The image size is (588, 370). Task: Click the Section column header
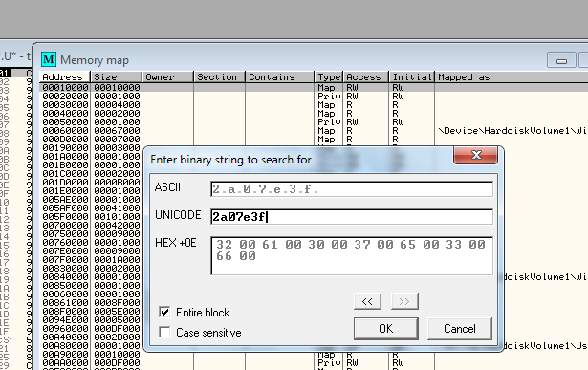[219, 76]
